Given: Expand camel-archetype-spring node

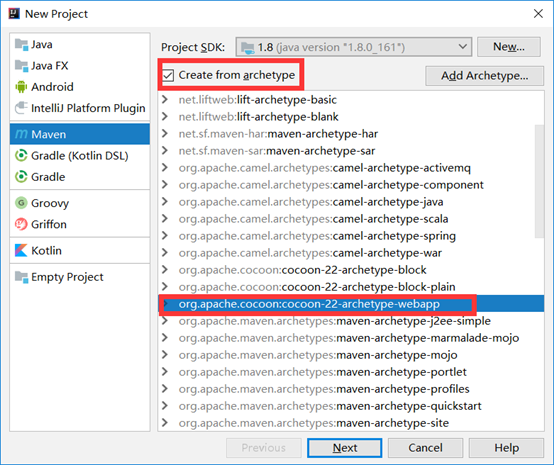Looking at the screenshot, I should [165, 235].
